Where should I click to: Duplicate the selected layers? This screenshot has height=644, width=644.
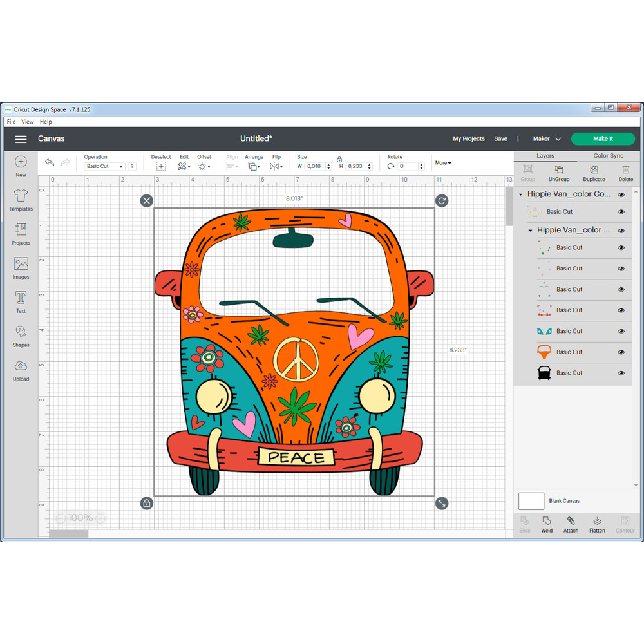point(593,173)
